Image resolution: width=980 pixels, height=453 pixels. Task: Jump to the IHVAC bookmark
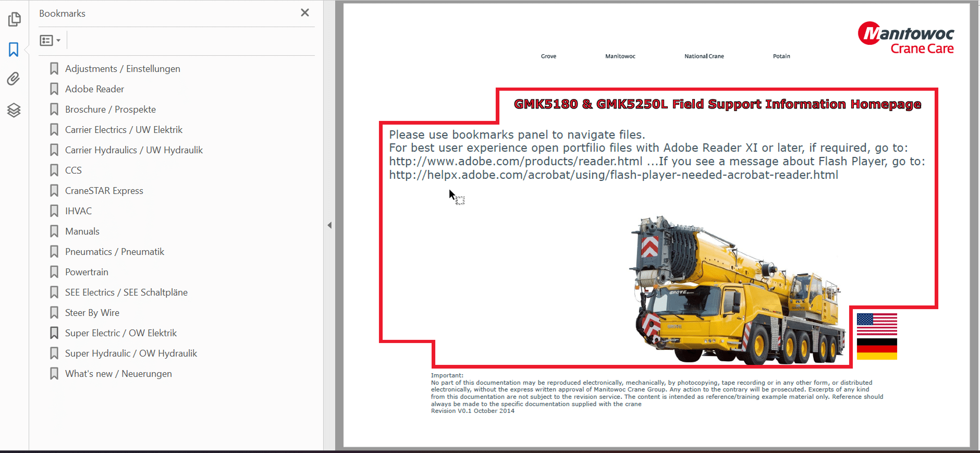pos(78,211)
